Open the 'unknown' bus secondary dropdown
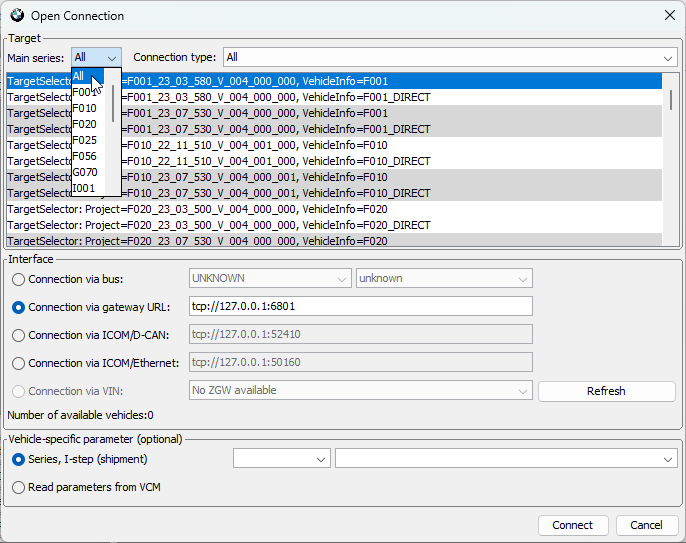 click(444, 278)
